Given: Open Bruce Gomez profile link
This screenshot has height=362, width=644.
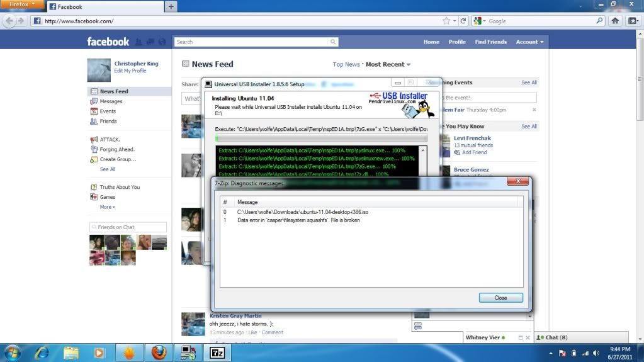Looking at the screenshot, I should [471, 170].
